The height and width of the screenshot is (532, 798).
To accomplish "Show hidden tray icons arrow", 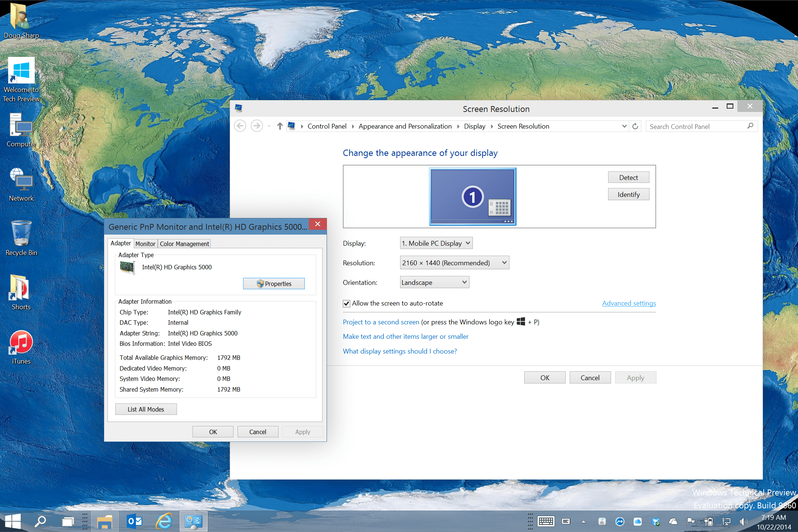I will [x=584, y=522].
